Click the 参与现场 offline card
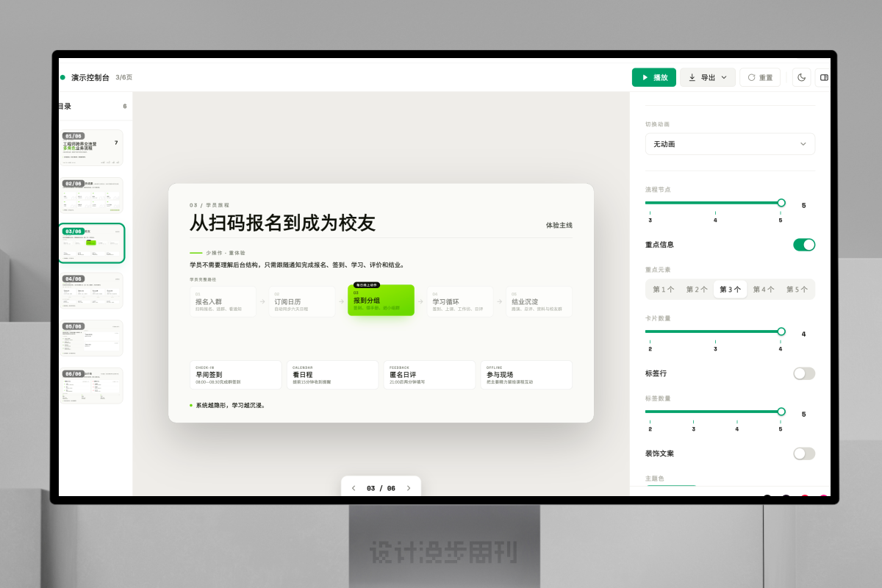The image size is (882, 588). pos(526,375)
